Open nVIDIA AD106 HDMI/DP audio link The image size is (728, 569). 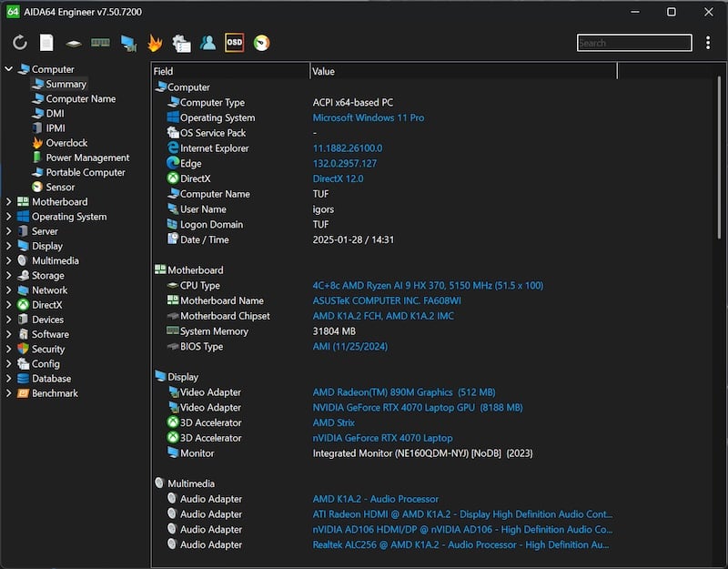[462, 530]
